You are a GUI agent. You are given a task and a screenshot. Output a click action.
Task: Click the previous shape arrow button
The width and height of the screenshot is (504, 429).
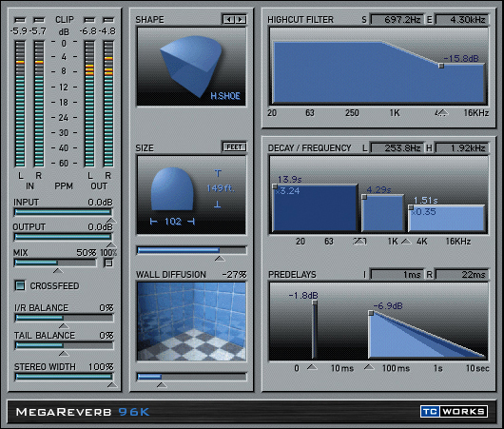(229, 20)
